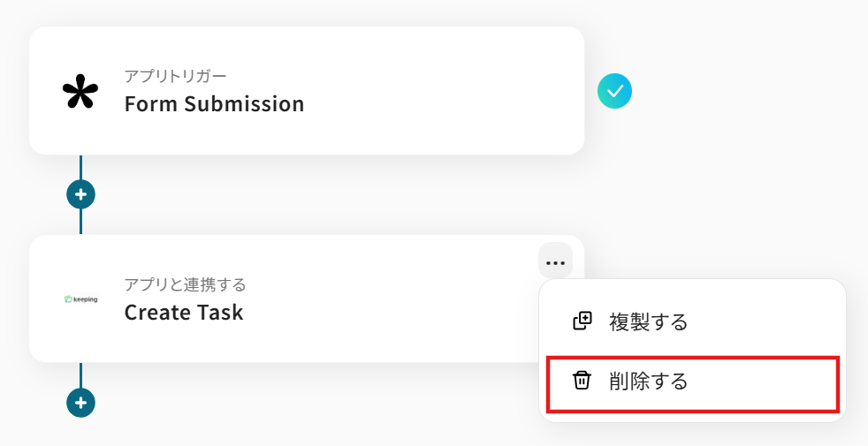Click the Form Submission title text
Viewport: 868px width, 446px height.
(x=214, y=104)
